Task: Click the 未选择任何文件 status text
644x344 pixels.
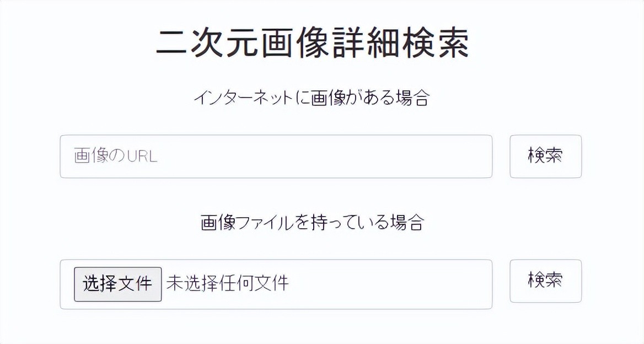Action: coord(227,283)
